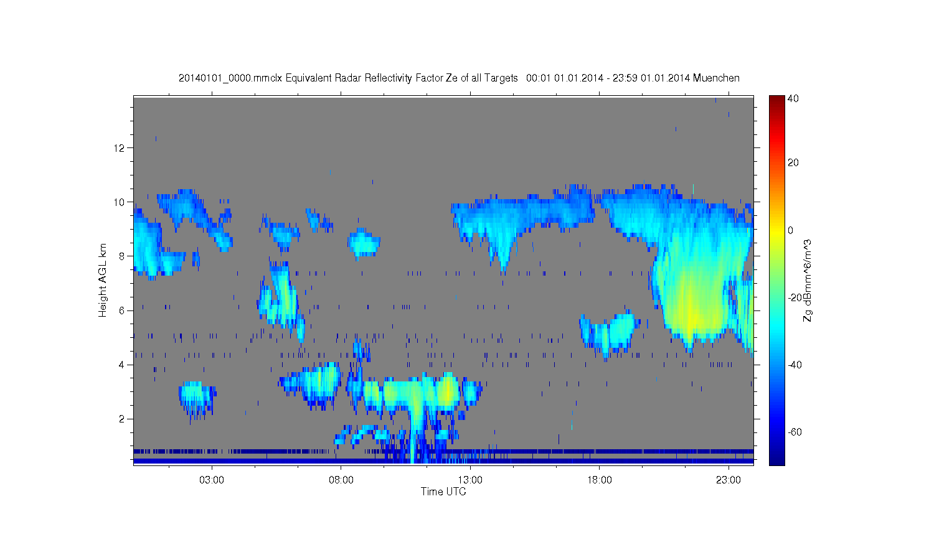Click the colorbar value label 20
This screenshot has width=934, height=560.
pyautogui.click(x=793, y=163)
